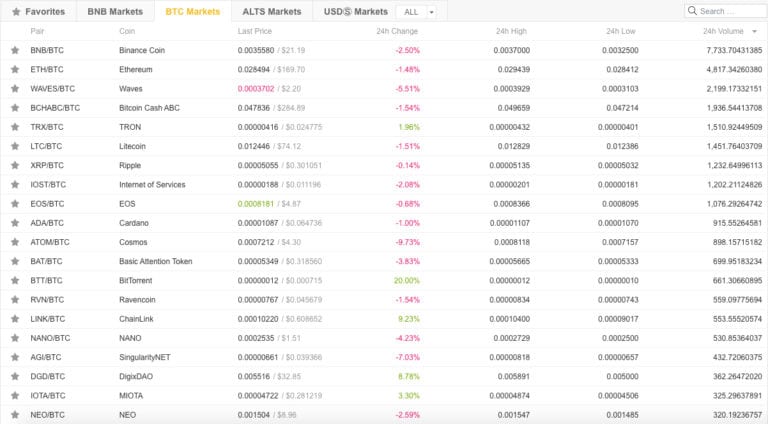The image size is (768, 424).
Task: Click Ethereum 24h high 0.029439
Action: pyautogui.click(x=514, y=70)
